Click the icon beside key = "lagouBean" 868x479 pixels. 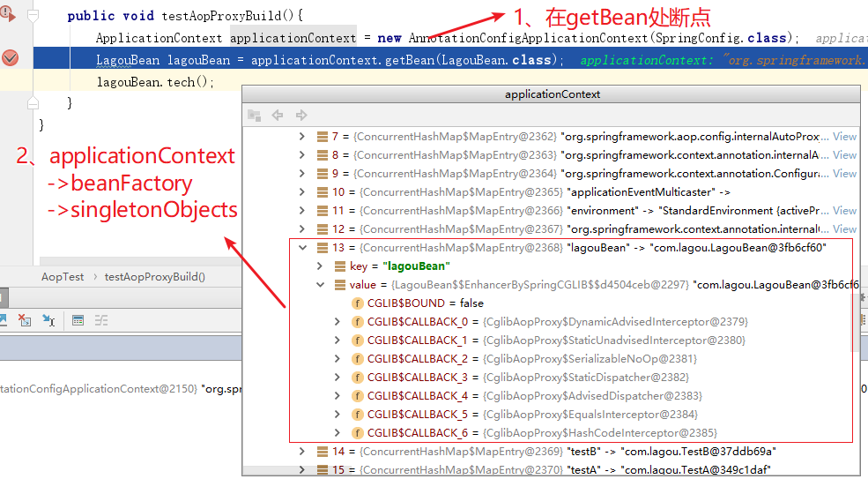coord(340,266)
